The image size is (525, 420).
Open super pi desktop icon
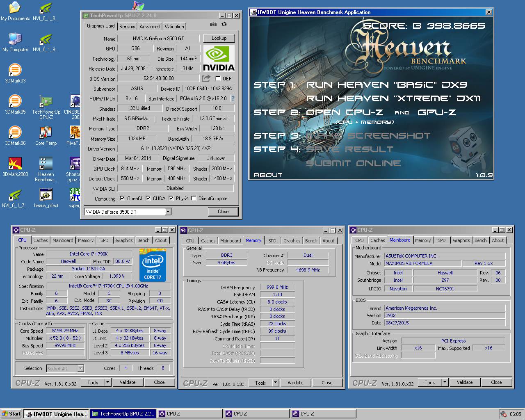click(74, 198)
